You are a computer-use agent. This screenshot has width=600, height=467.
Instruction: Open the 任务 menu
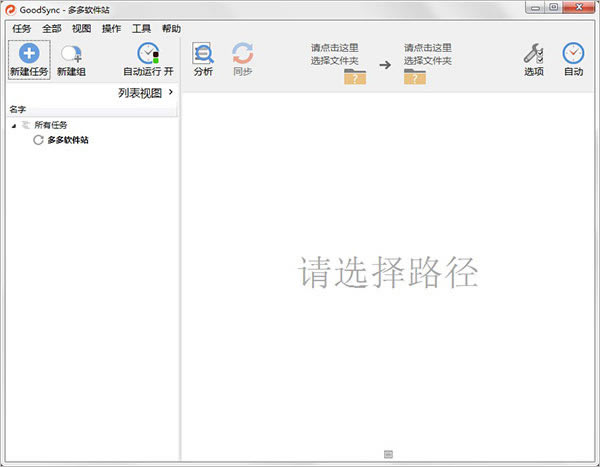(21, 29)
